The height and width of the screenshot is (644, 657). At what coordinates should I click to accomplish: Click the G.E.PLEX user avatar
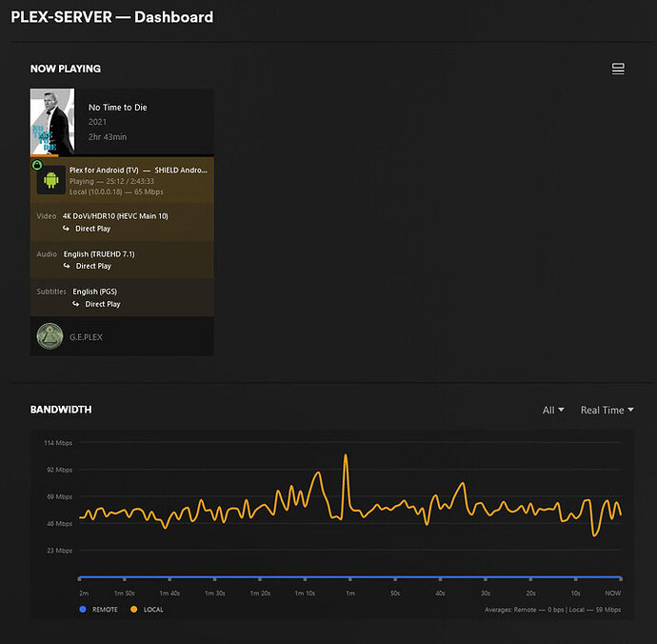click(50, 336)
